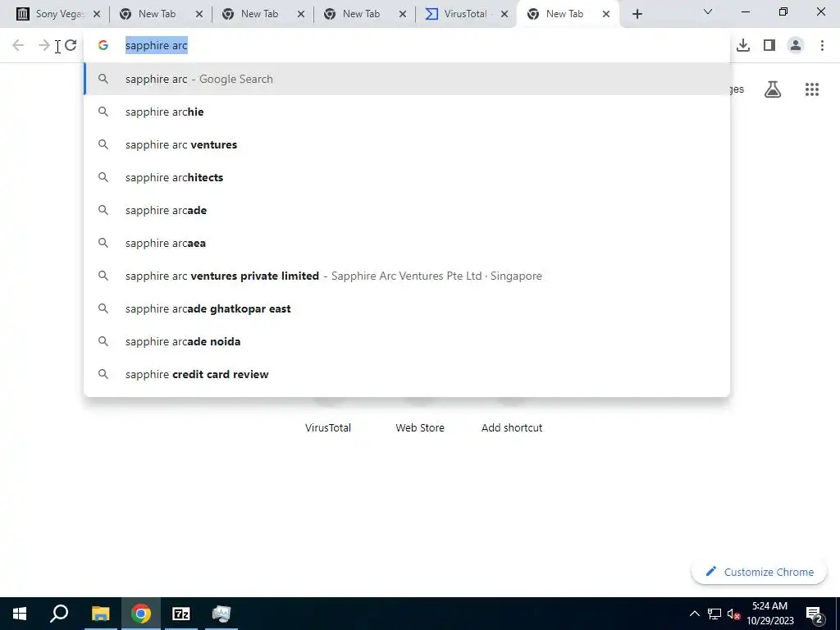This screenshot has height=630, width=840.
Task: Open the profile avatar menu
Action: [x=796, y=46]
